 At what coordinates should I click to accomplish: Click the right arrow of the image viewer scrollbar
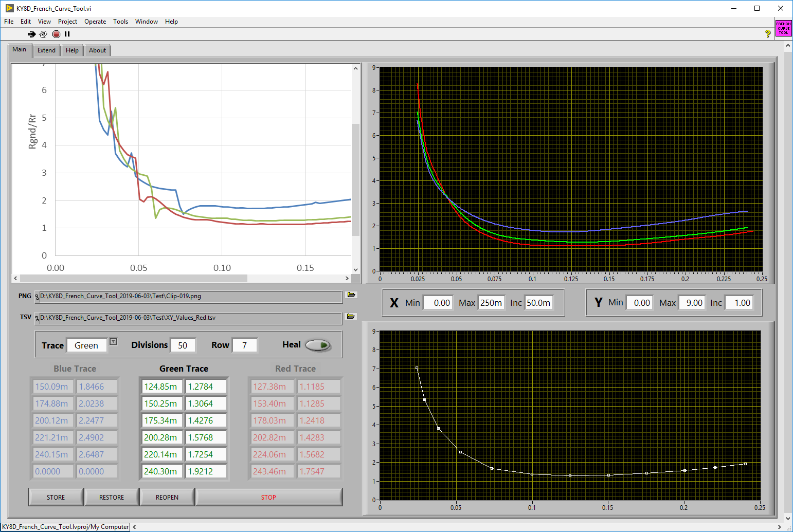[x=347, y=278]
